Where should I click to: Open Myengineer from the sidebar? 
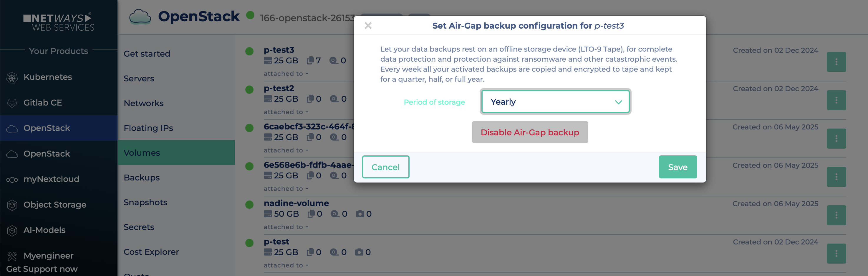(48, 255)
